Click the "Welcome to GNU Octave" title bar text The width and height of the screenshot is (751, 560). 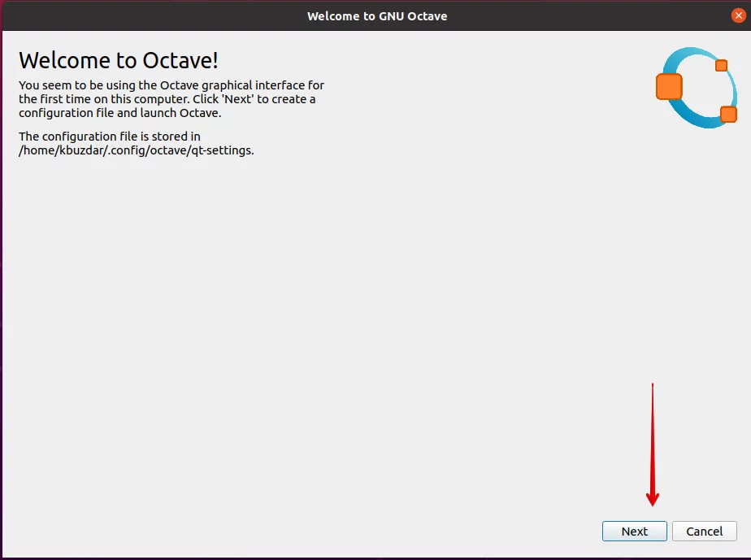tap(377, 15)
